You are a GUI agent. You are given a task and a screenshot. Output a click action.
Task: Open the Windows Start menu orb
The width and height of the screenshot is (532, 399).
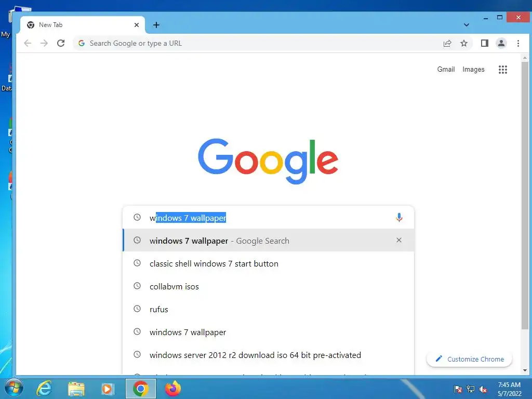click(x=14, y=388)
